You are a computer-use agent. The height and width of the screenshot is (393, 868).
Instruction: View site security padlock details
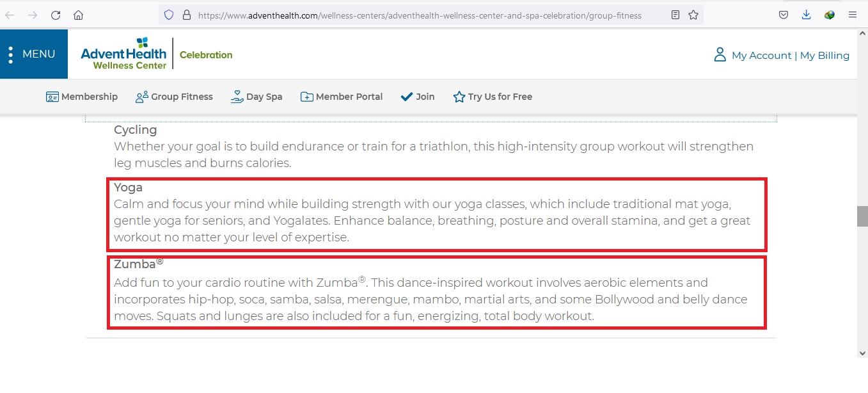[x=186, y=15]
